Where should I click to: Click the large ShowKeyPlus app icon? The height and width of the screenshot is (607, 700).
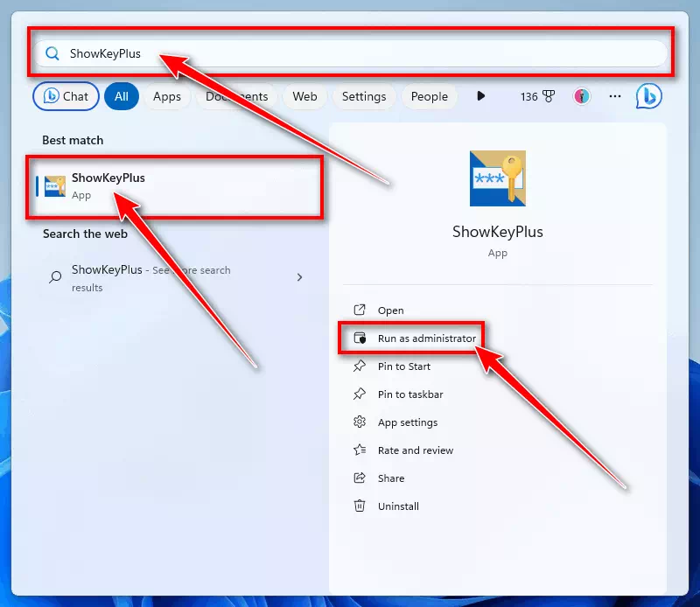point(498,178)
